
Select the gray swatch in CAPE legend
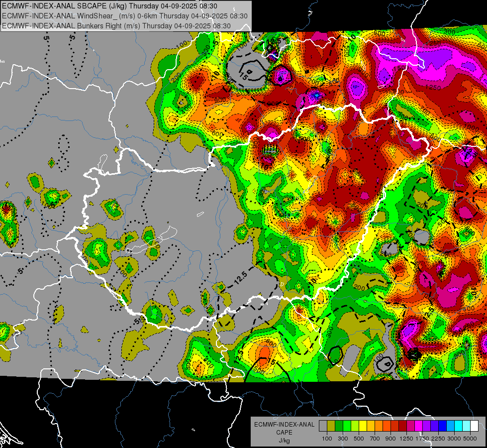323,426
